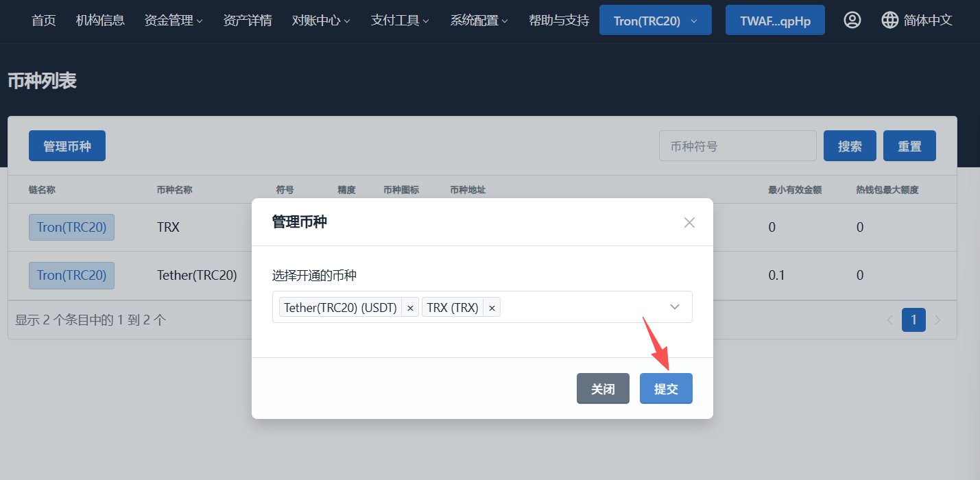Click the 重置 reset button

click(909, 145)
